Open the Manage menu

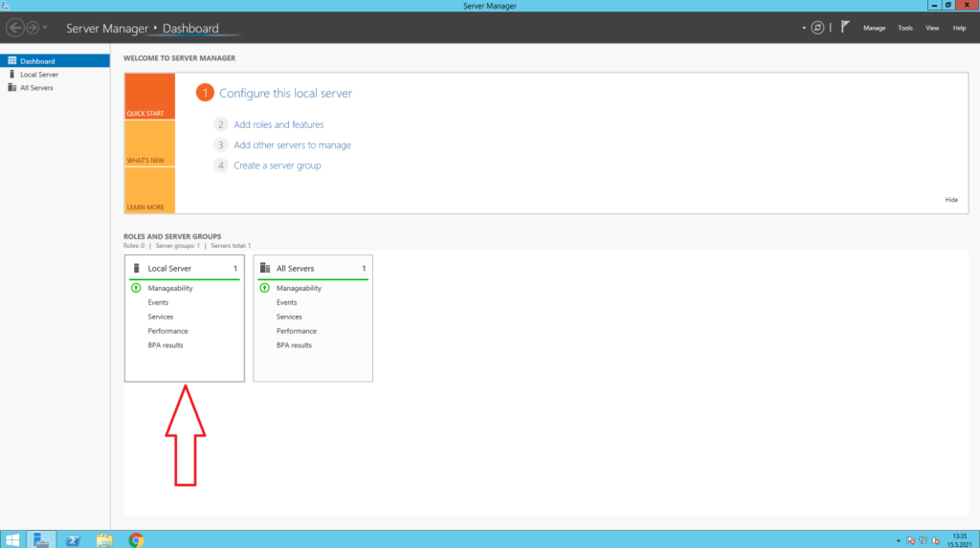click(874, 28)
